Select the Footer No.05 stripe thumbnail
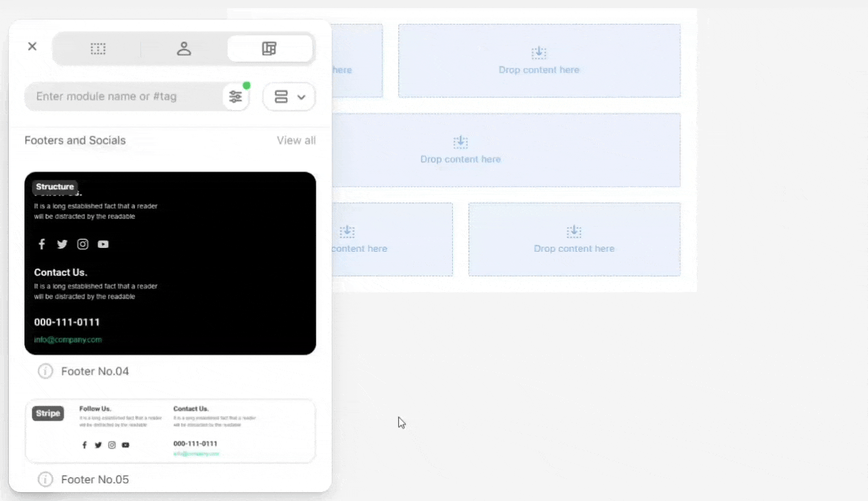The image size is (868, 501). point(170,431)
